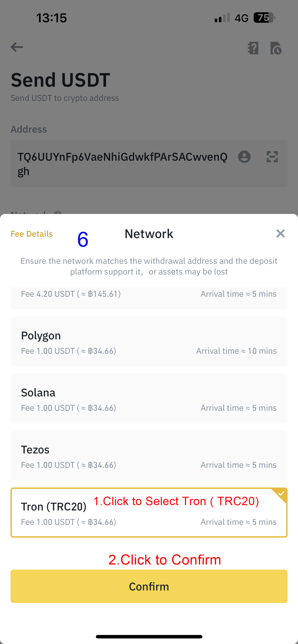The image size is (298, 644).
Task: Close the Network selection sheet
Action: (x=281, y=233)
